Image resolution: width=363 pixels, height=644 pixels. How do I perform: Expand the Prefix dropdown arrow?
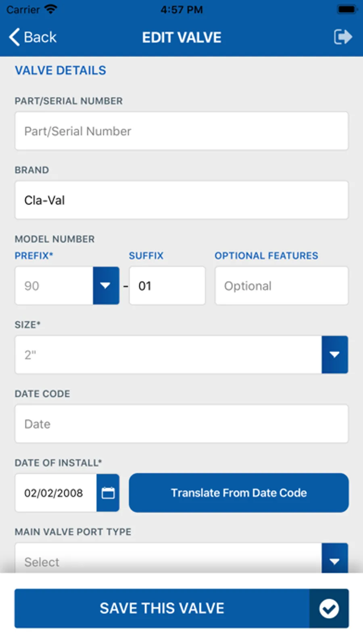[x=106, y=286]
